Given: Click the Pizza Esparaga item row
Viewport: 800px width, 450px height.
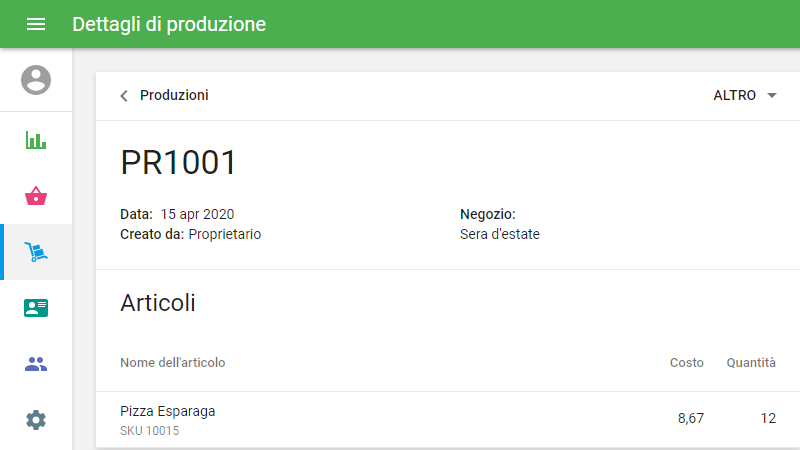Looking at the screenshot, I should point(400,419).
